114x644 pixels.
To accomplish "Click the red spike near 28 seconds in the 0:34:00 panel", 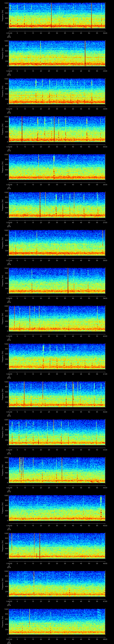I will pyautogui.click(x=54, y=129).
